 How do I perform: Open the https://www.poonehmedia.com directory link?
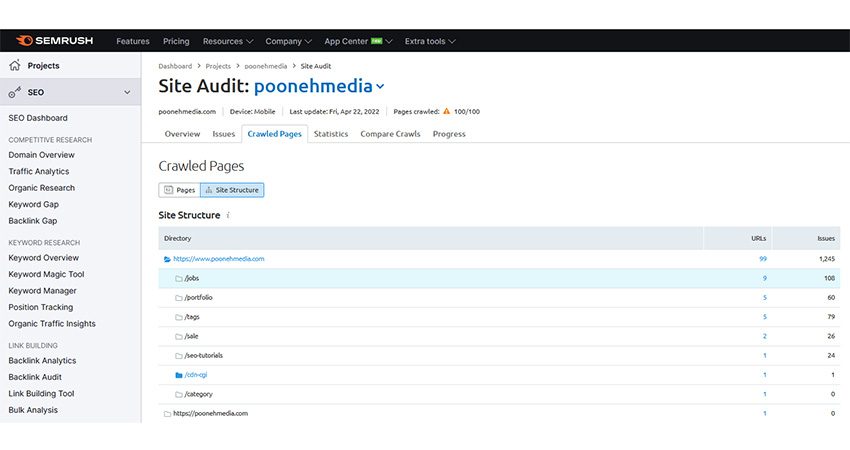point(218,259)
